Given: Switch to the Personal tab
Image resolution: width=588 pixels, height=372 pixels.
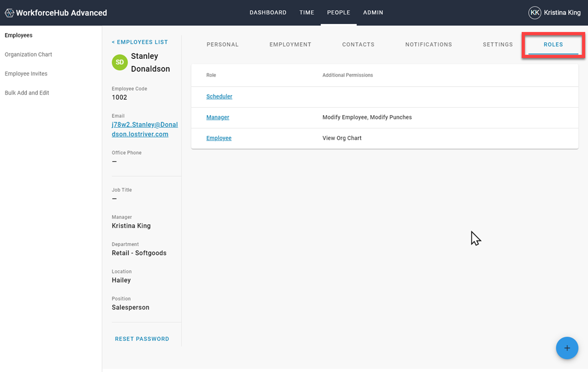Looking at the screenshot, I should [x=222, y=44].
